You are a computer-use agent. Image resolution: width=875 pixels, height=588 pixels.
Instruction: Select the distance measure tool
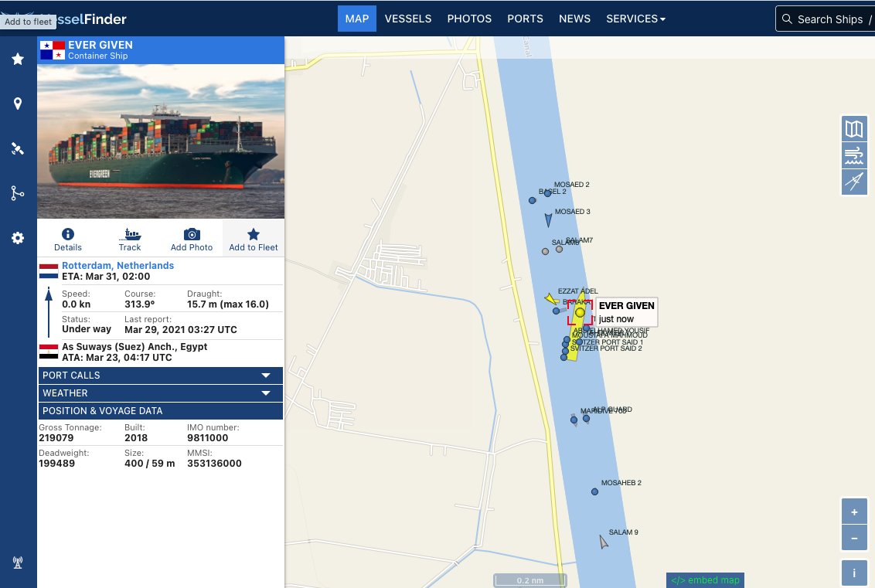[854, 182]
